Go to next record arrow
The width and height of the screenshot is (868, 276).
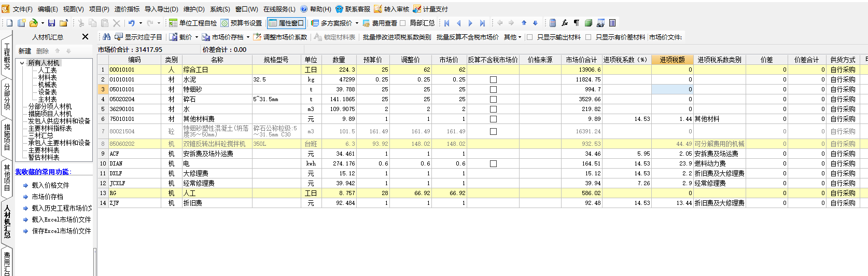click(470, 23)
